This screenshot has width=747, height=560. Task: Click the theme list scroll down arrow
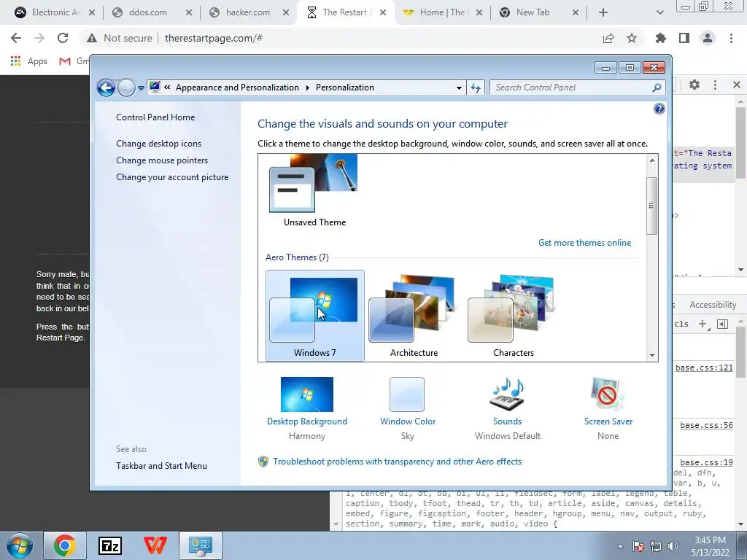(651, 355)
